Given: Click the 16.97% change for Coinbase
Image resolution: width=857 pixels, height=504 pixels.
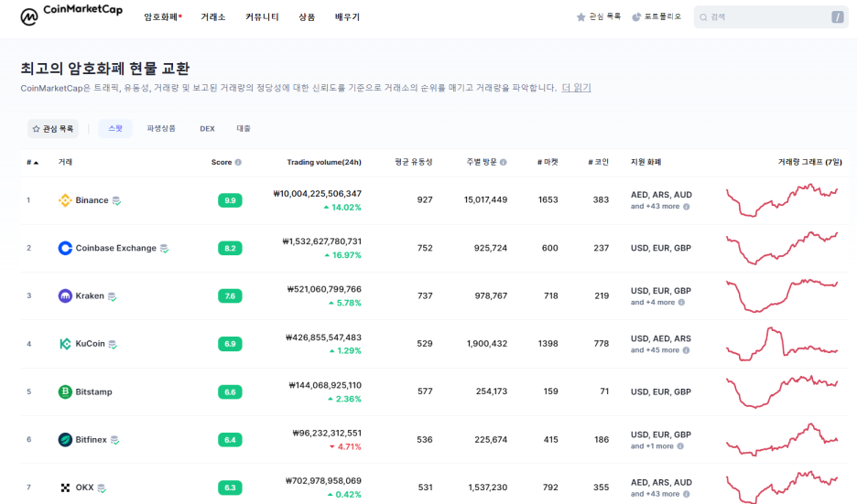Looking at the screenshot, I should tap(342, 255).
